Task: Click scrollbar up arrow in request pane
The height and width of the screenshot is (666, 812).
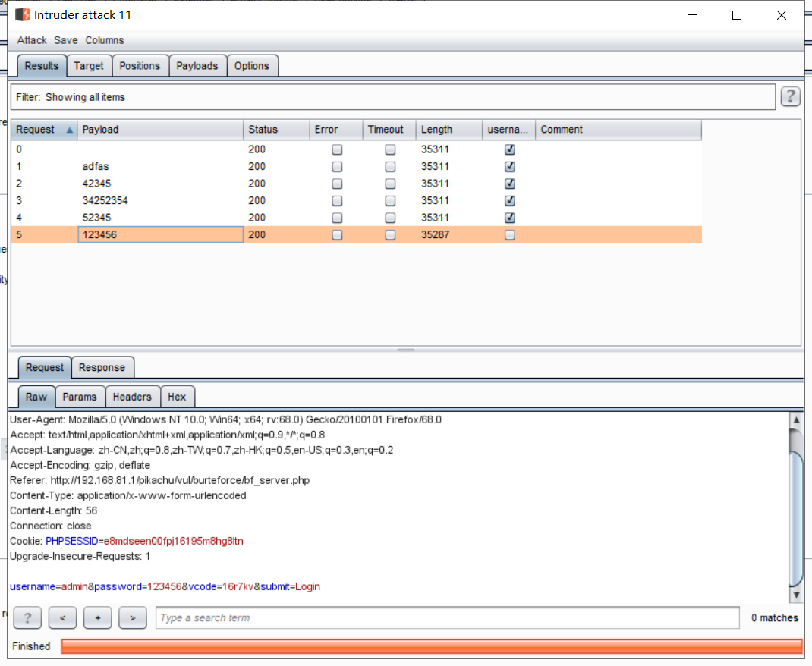Action: 796,419
